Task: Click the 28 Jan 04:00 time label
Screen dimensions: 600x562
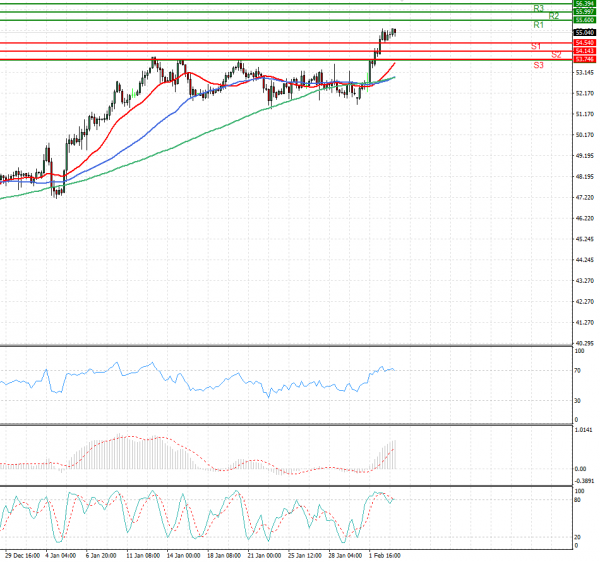Action: (x=345, y=555)
